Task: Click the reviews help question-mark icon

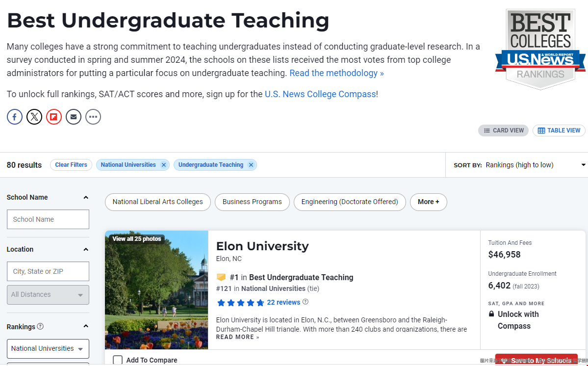Action: point(305,302)
